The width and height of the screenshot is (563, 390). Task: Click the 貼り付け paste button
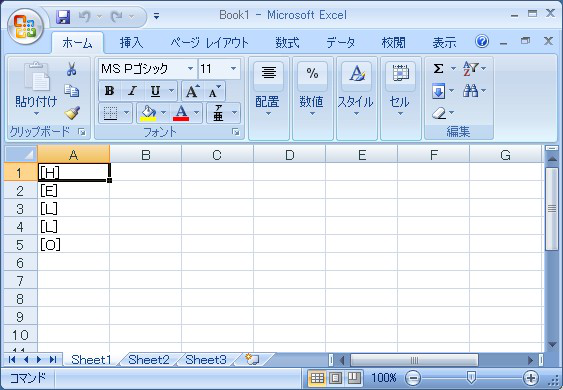(36, 90)
